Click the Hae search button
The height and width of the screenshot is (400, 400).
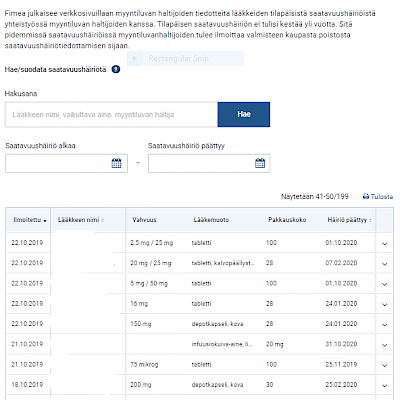(x=244, y=114)
